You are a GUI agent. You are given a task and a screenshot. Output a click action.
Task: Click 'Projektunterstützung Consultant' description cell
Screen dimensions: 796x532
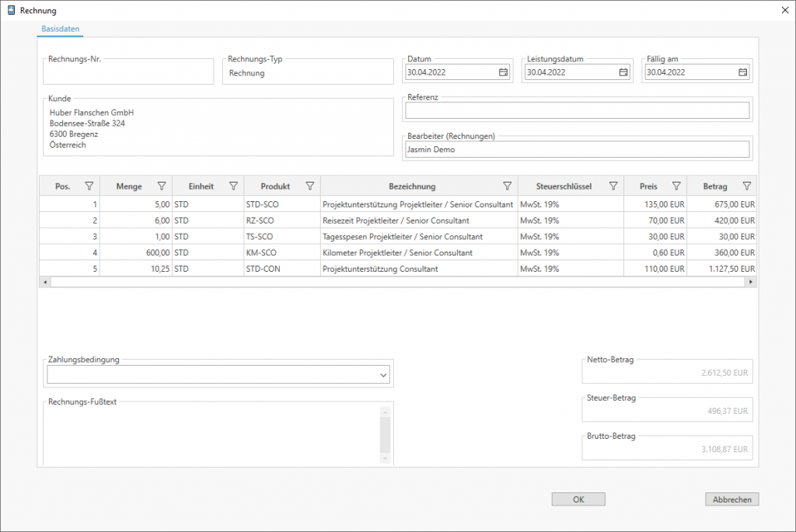click(419, 269)
